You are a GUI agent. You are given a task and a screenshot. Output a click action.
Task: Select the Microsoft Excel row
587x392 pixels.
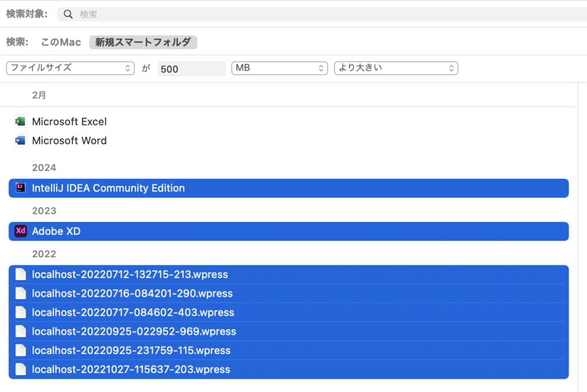(x=289, y=121)
